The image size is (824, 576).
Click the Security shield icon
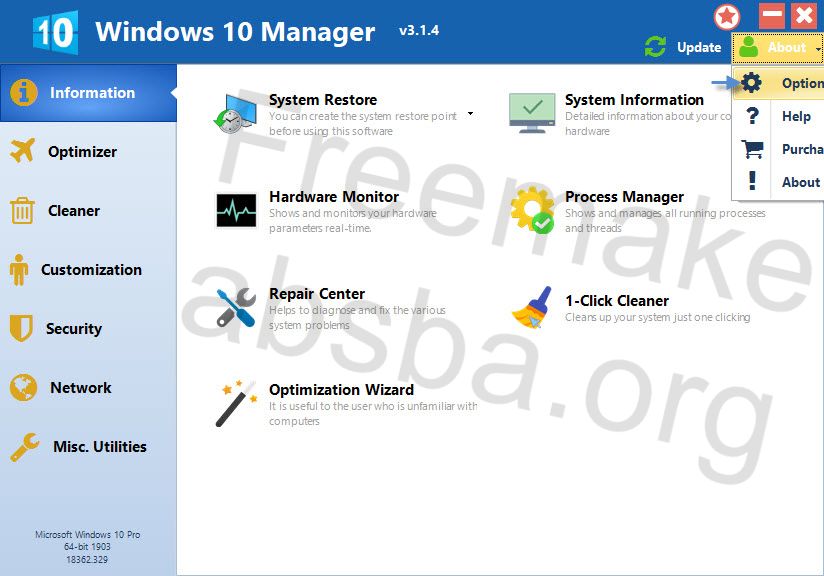(22, 328)
